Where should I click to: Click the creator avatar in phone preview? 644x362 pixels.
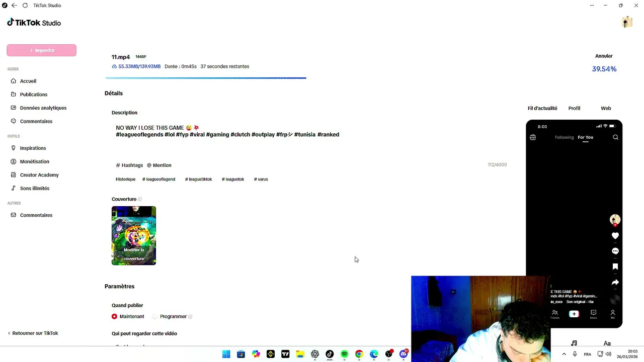pyautogui.click(x=615, y=220)
